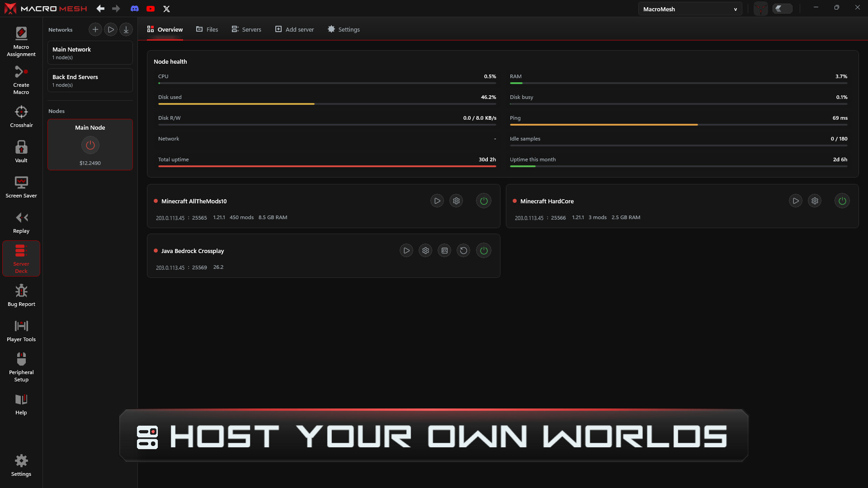
Task: Navigate forward with the right arrow
Action: click(x=116, y=9)
